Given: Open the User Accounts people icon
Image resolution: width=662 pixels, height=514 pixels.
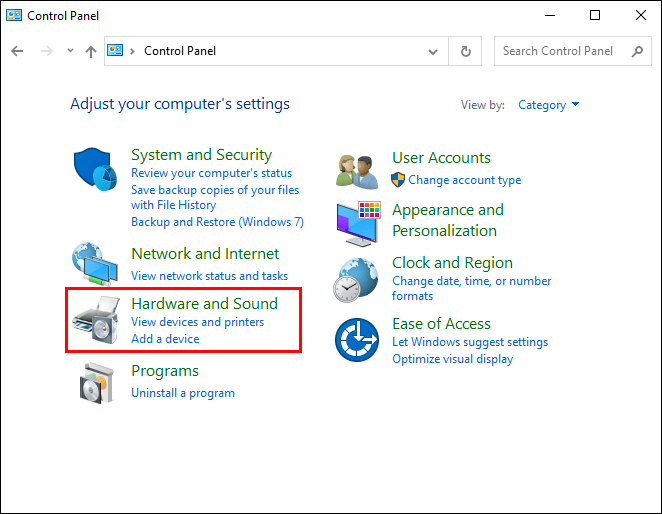Looking at the screenshot, I should (357, 168).
